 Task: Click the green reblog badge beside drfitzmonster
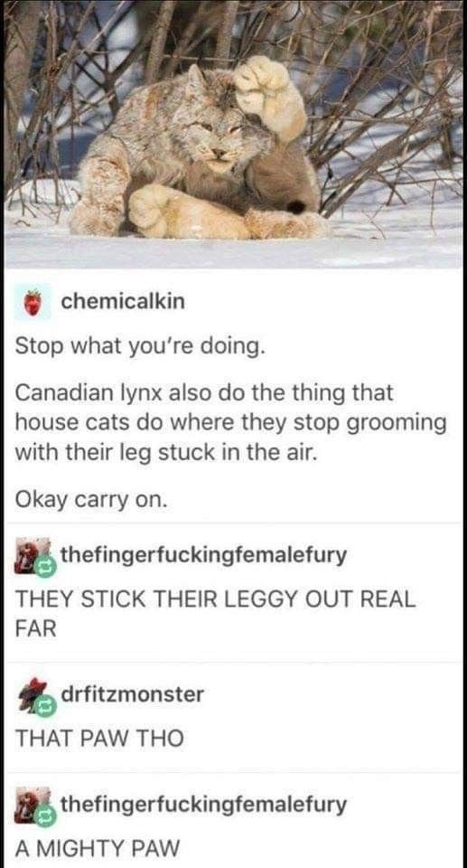click(45, 706)
